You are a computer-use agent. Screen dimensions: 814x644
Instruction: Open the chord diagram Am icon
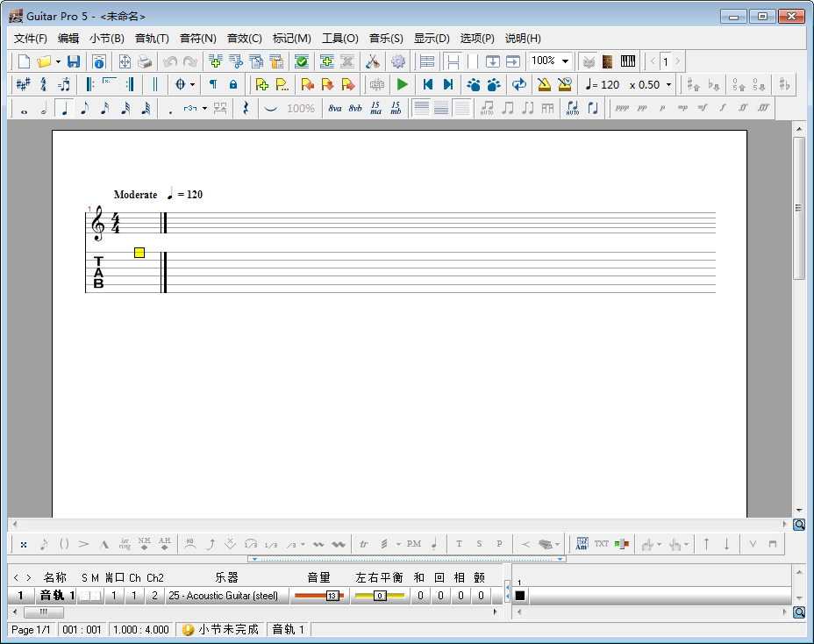pos(582,544)
